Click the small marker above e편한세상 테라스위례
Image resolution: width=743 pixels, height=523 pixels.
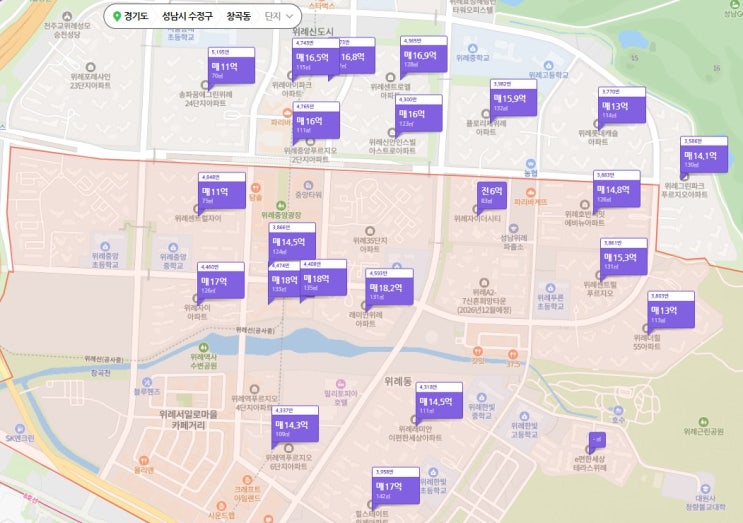[597, 441]
